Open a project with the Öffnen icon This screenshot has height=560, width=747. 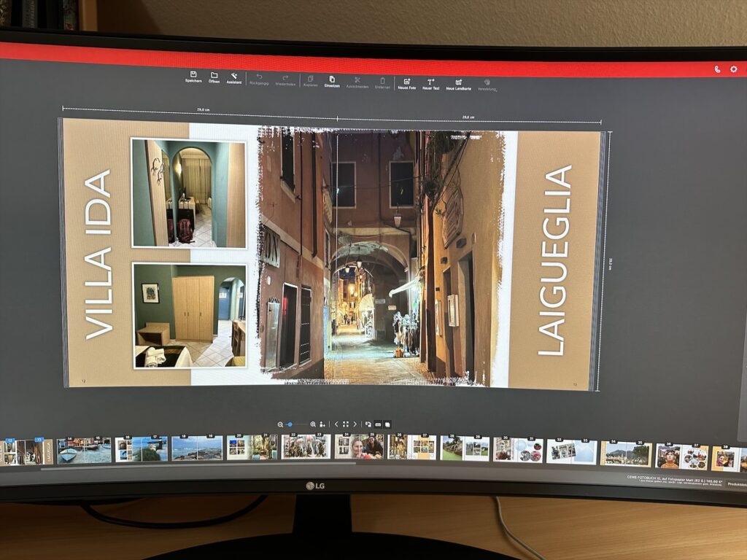pos(214,76)
